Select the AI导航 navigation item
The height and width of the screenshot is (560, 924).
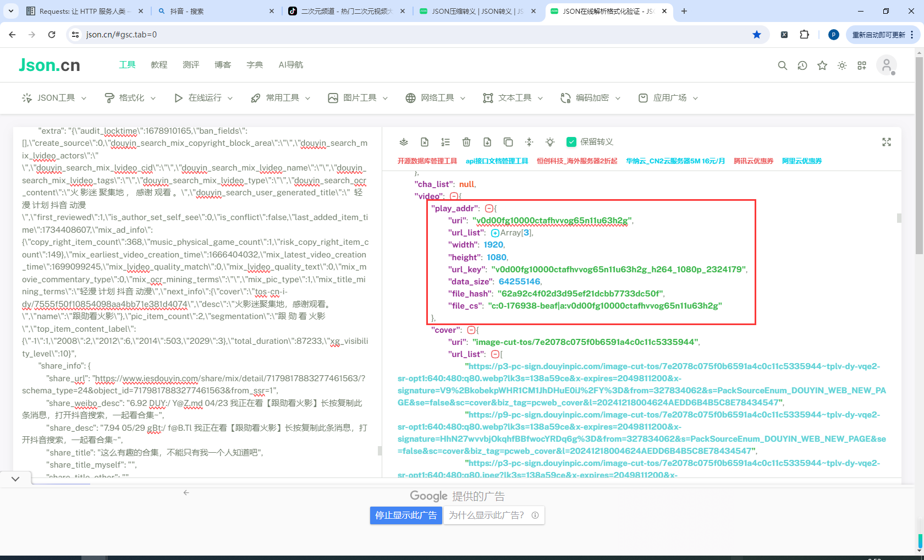291,65
